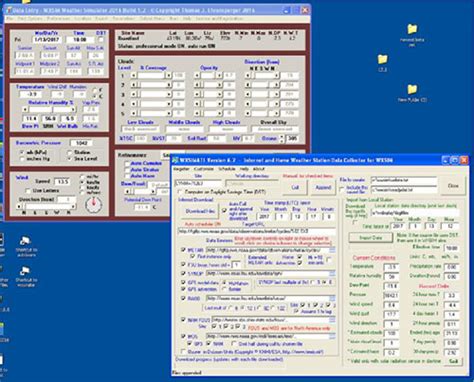Click the Append button
474x382 pixels.
tap(323, 187)
